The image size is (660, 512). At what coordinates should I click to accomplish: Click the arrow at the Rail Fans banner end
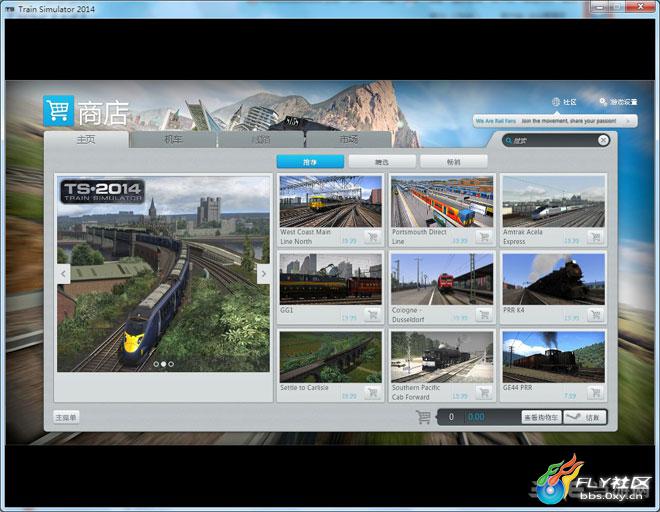pos(628,121)
